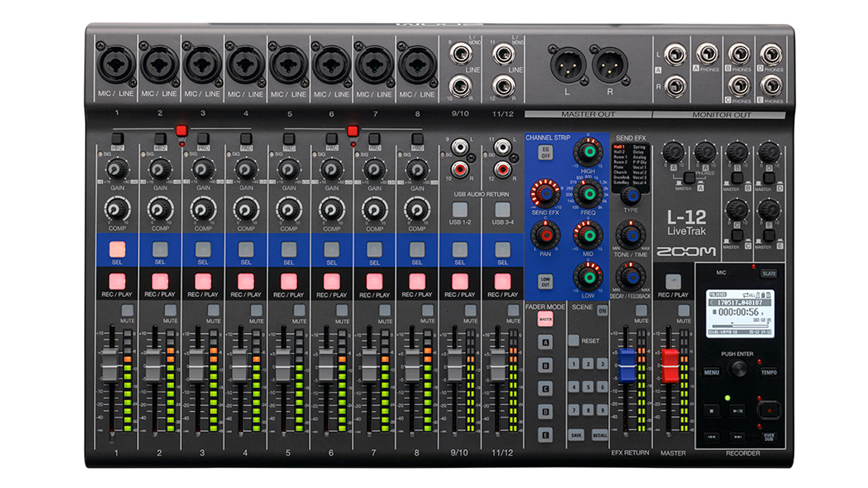The height and width of the screenshot is (488, 868).
Task: Click the effect TYPE selector knob
Action: pos(630,195)
